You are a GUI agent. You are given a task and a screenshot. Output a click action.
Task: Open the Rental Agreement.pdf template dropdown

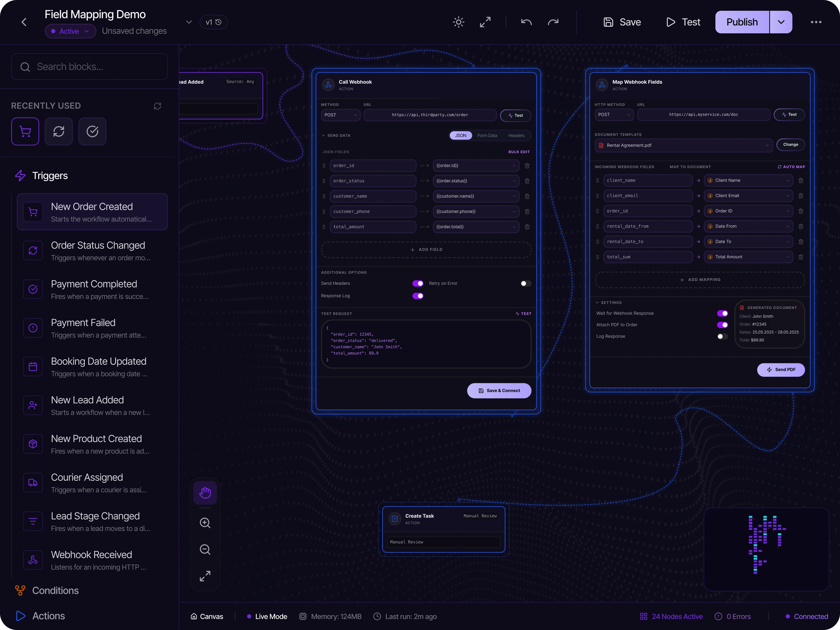pyautogui.click(x=684, y=145)
